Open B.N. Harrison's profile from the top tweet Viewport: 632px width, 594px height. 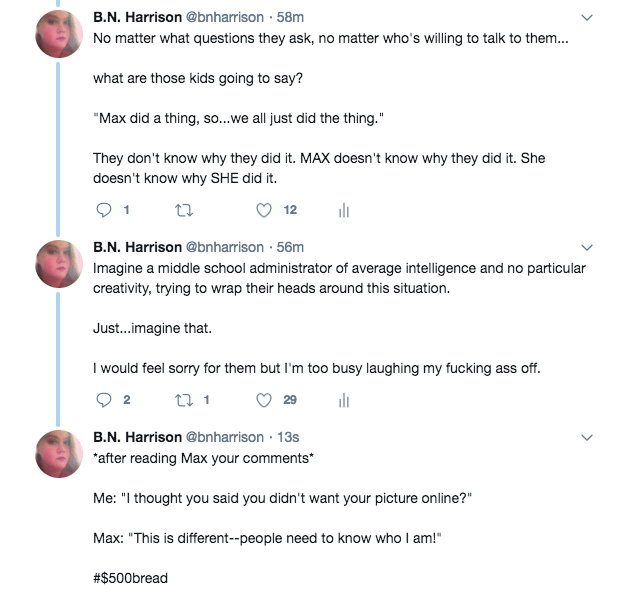coord(137,17)
